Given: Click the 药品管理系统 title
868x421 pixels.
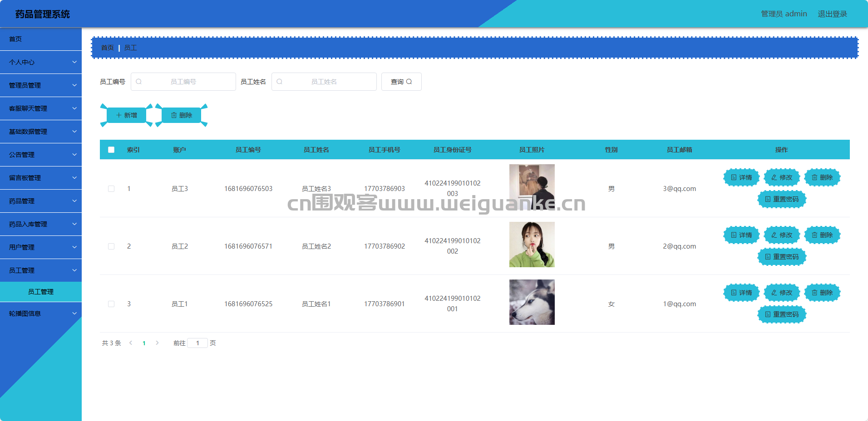Looking at the screenshot, I should (43, 14).
